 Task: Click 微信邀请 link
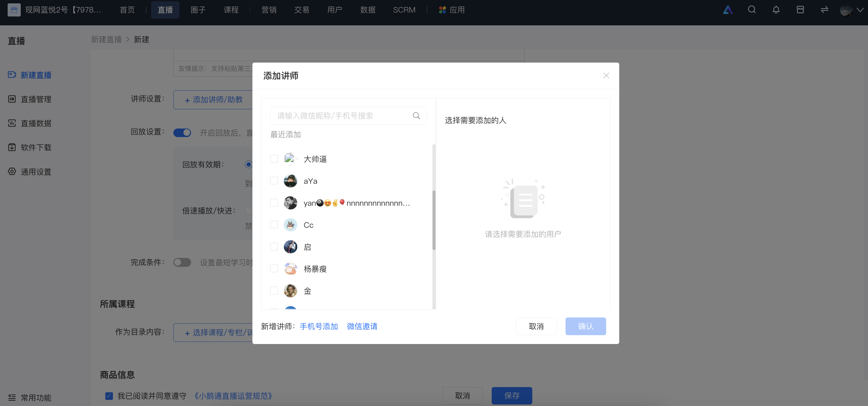point(362,326)
